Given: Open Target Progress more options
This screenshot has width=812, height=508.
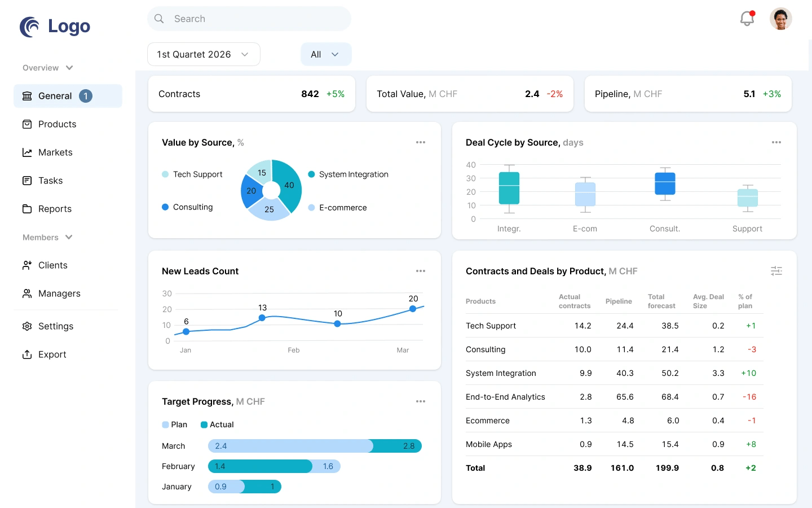Looking at the screenshot, I should [421, 401].
